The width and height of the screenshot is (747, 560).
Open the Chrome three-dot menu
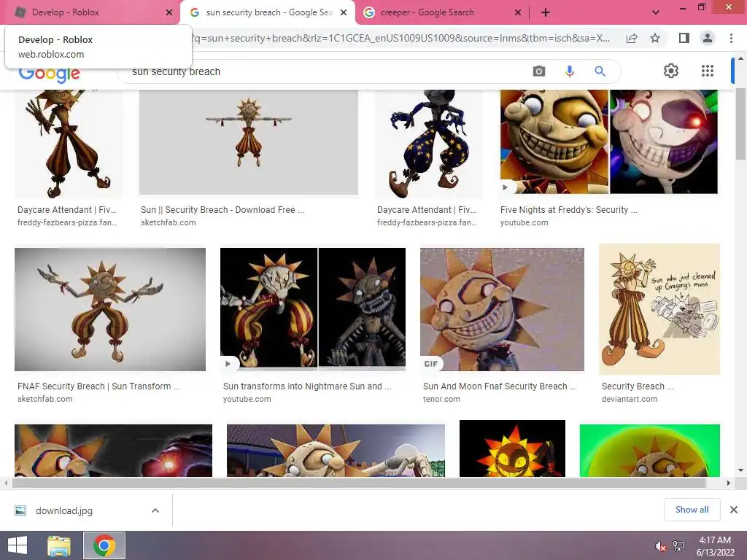(x=731, y=38)
